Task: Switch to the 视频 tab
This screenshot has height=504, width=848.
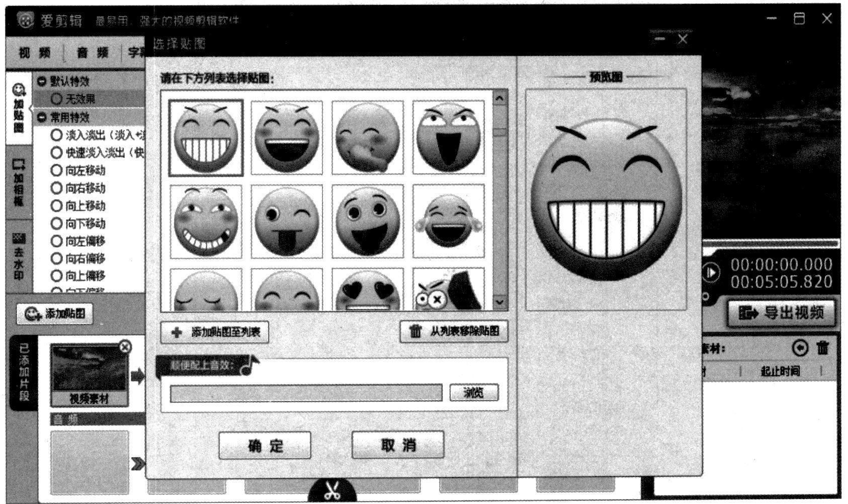Action: point(34,53)
